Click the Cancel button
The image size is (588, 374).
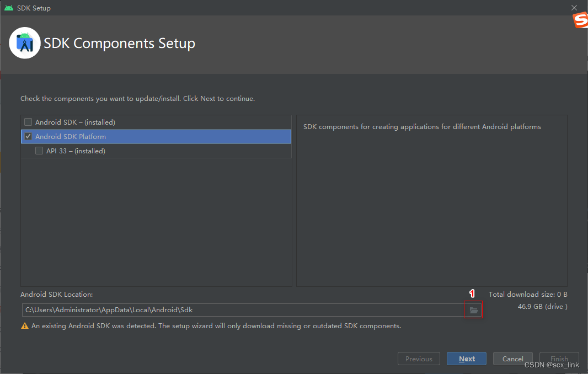[512, 359]
